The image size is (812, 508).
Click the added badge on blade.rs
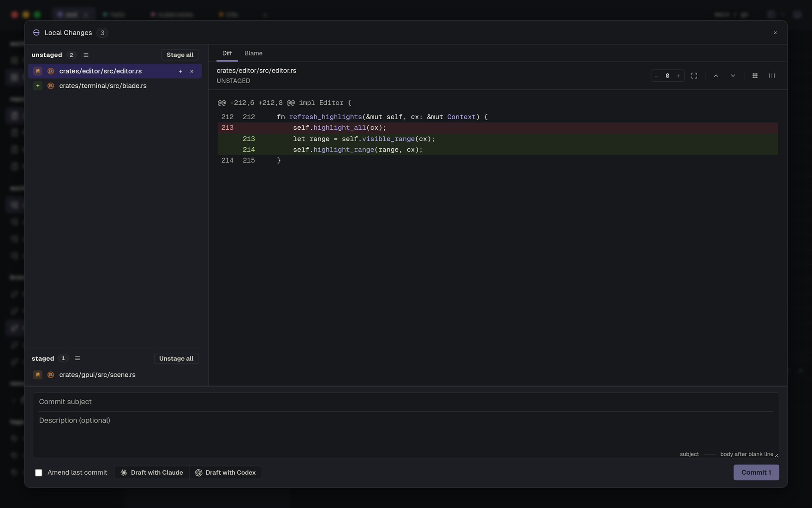click(38, 86)
